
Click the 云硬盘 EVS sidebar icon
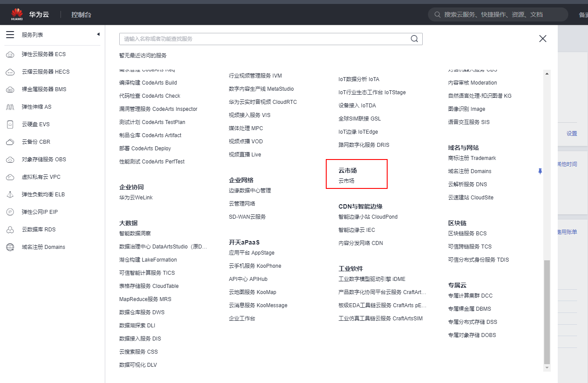point(10,124)
